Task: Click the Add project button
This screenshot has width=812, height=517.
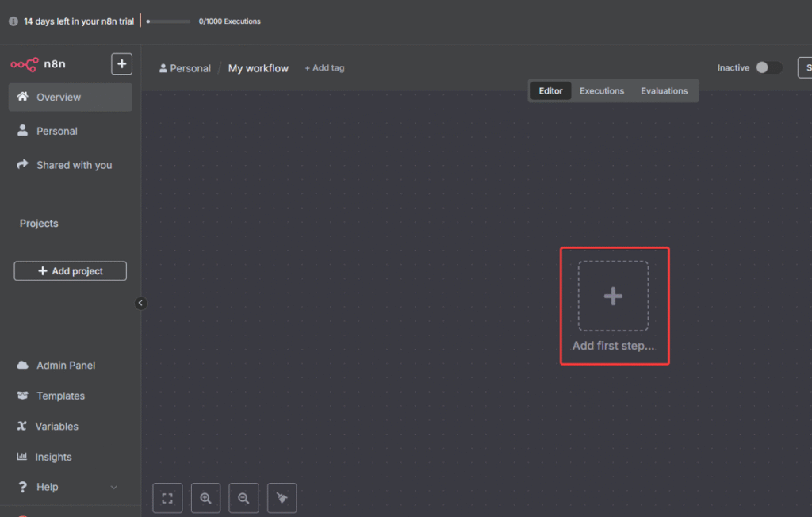Action: click(x=70, y=270)
